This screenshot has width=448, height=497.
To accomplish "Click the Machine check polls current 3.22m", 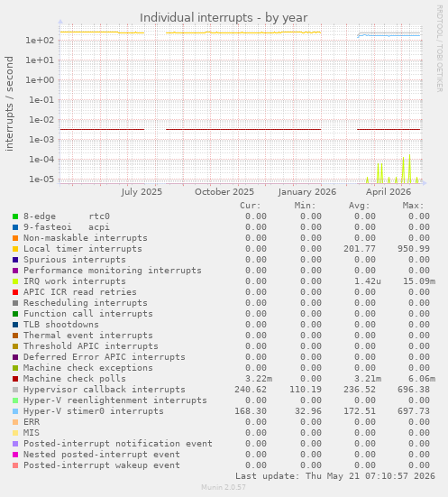I will [x=259, y=379].
